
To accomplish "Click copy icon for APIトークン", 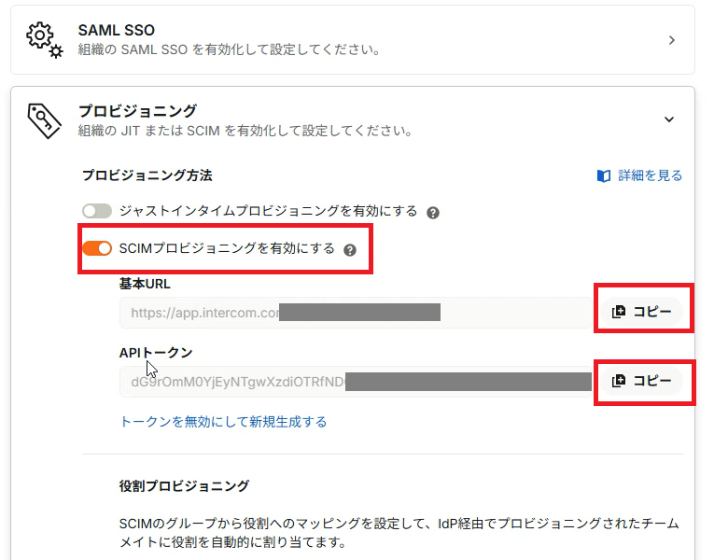I will click(619, 381).
